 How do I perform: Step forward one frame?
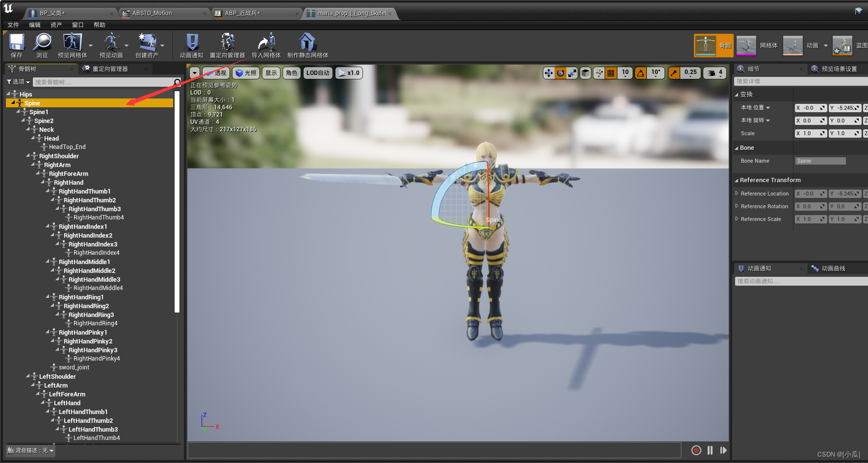coord(723,450)
